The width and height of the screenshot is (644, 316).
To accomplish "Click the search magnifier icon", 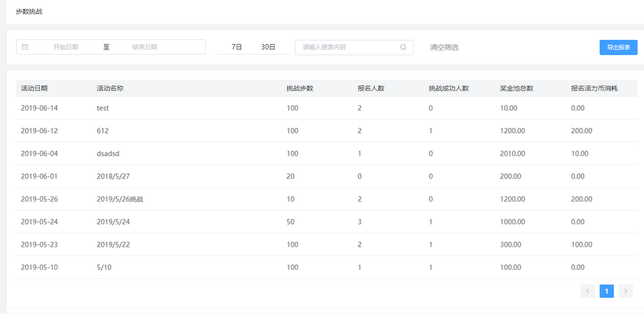I will (403, 47).
